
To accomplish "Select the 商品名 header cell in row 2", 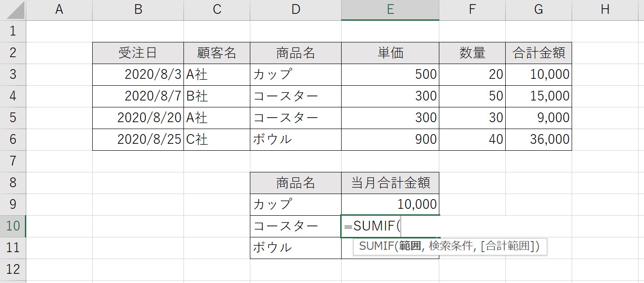I will pyautogui.click(x=295, y=53).
